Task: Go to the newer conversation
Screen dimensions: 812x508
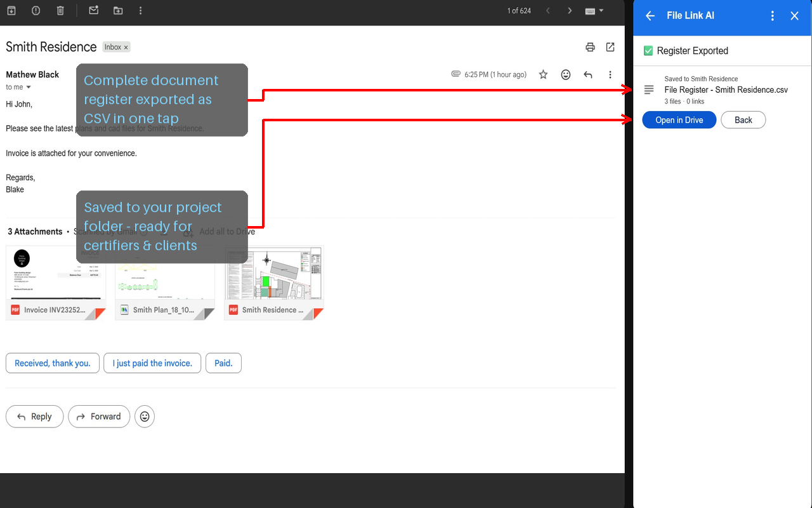Action: 548,11
